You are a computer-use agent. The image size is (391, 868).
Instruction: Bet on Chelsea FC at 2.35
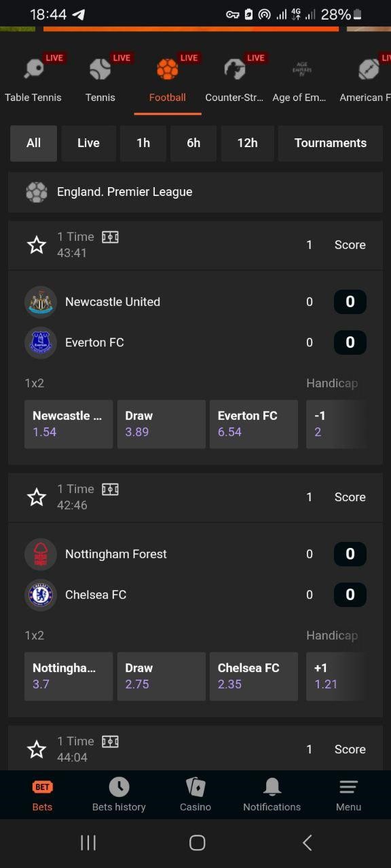(x=254, y=676)
